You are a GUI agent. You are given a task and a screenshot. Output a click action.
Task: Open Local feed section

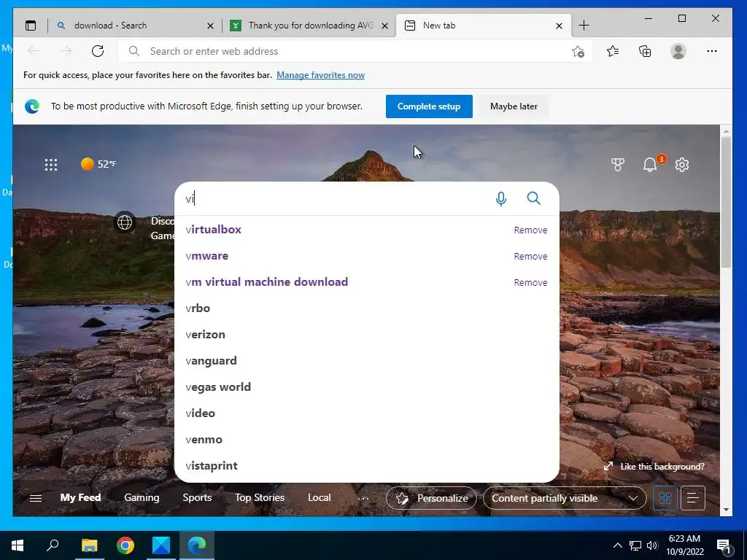320,497
